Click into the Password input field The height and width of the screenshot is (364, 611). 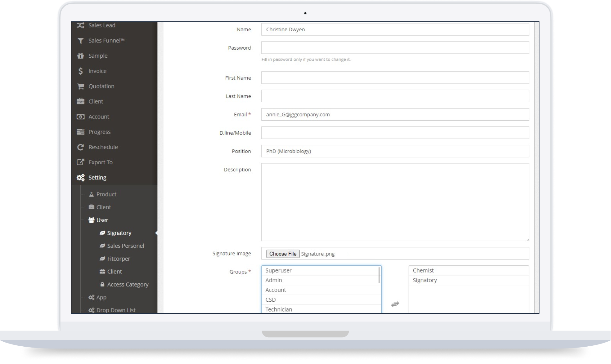(x=395, y=48)
